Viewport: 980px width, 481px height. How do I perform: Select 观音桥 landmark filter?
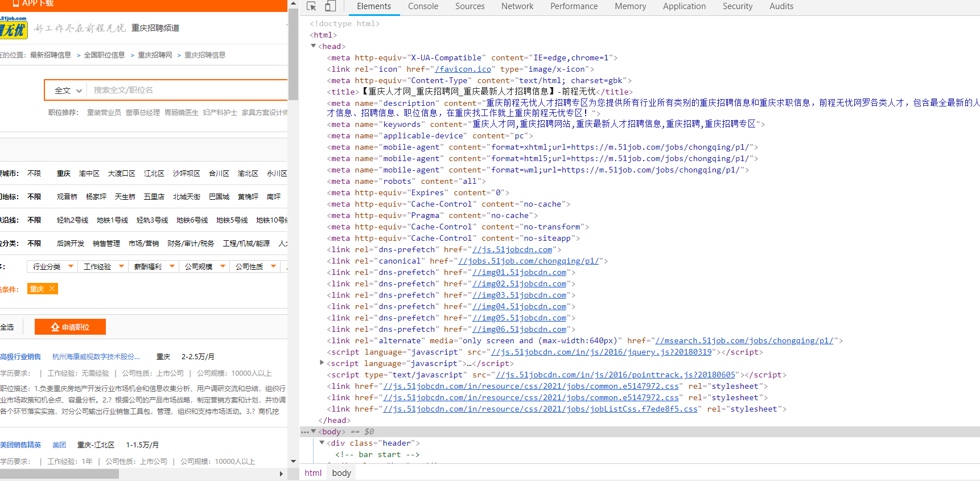(x=67, y=197)
